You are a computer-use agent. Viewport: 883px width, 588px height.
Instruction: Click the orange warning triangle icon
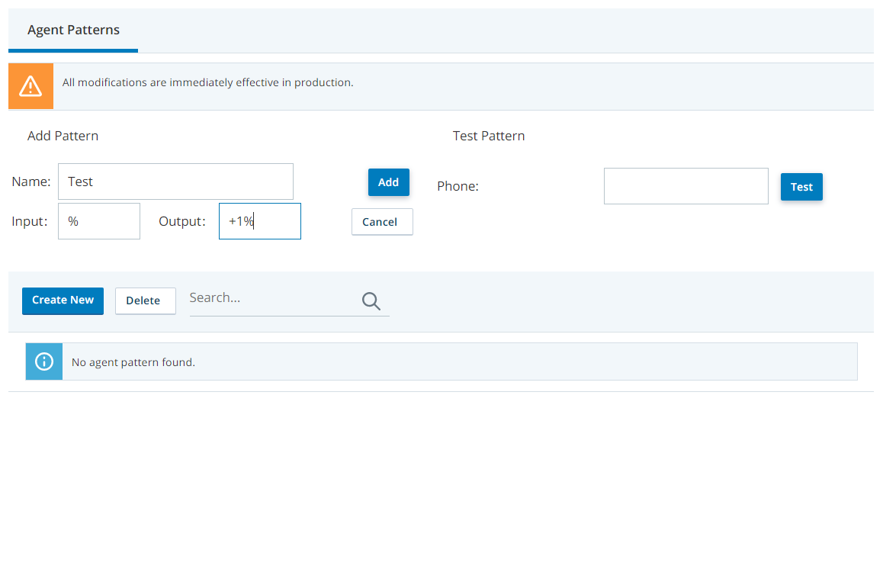(x=31, y=86)
